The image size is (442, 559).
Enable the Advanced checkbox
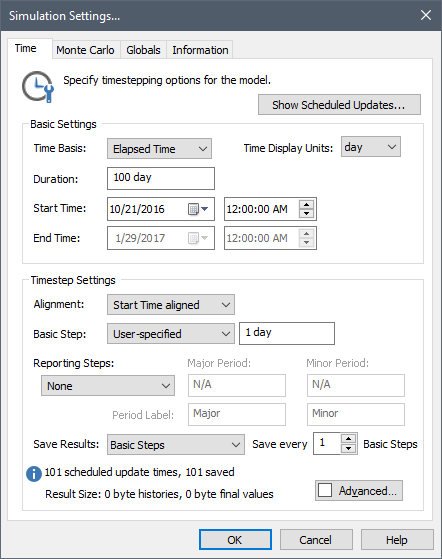coord(325,490)
